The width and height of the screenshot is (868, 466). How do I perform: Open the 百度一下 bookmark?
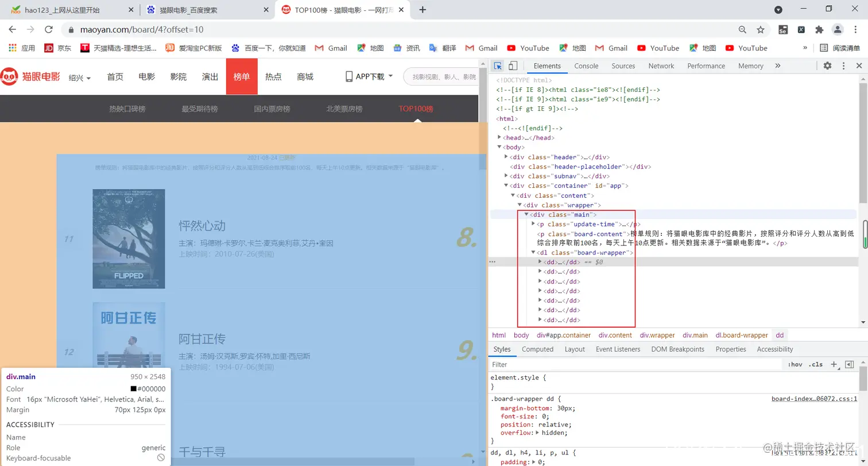(268, 48)
